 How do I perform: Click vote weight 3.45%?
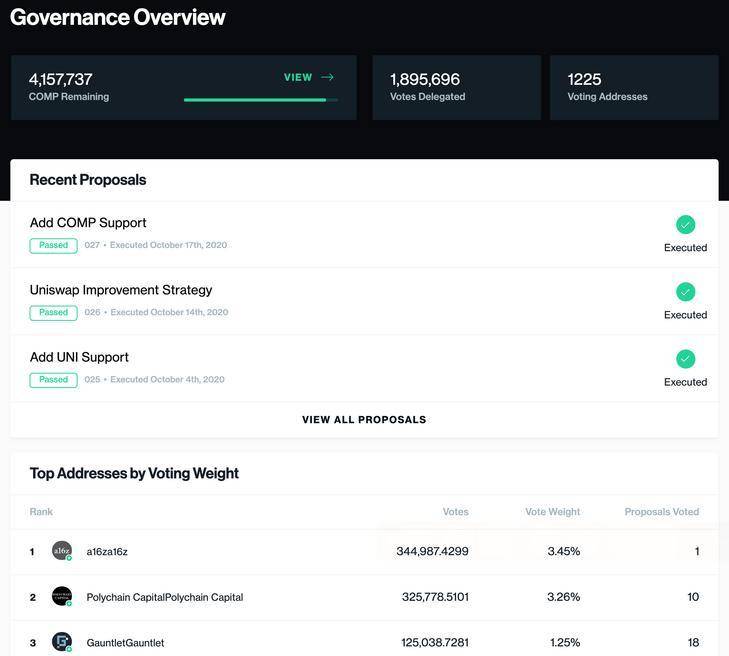pos(563,551)
